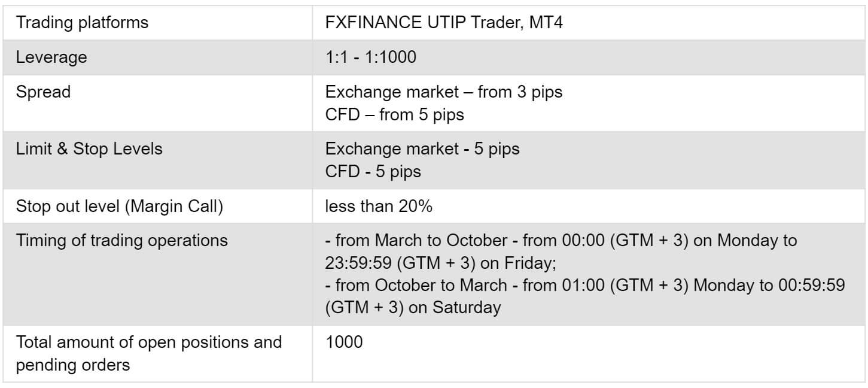Viewport: 868px width, 388px height.
Task: Click the pending orders label line
Action: 73,365
